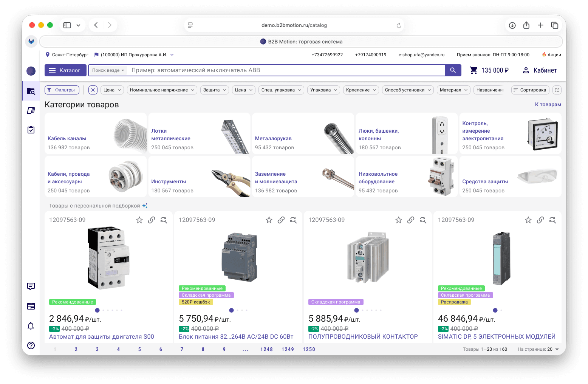Favorite the SIMATIC DP product star
The height and width of the screenshot is (384, 588).
528,220
